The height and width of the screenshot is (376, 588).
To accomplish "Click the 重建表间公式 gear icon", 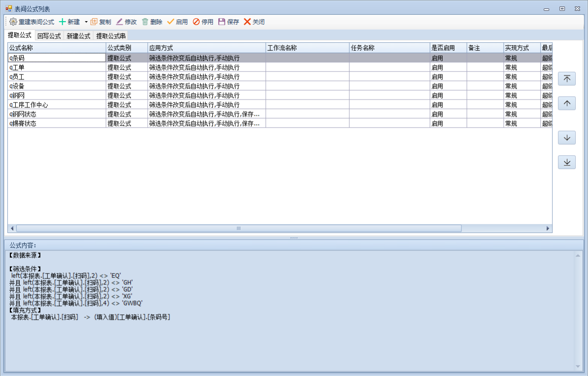I will coord(13,22).
